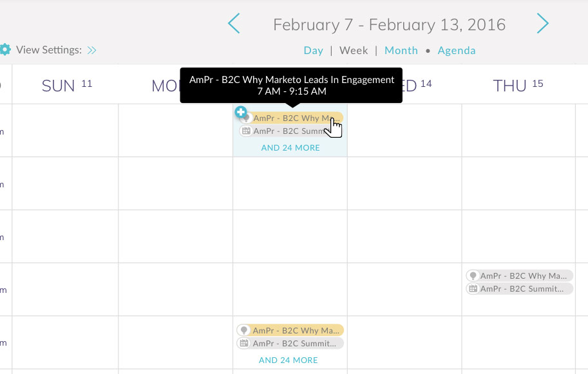Screen dimensions: 588x374
Task: Open the View Settings label
Action: coord(49,50)
